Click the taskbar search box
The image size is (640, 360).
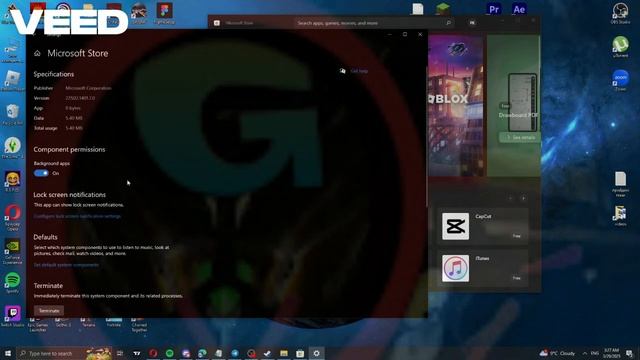(64, 353)
